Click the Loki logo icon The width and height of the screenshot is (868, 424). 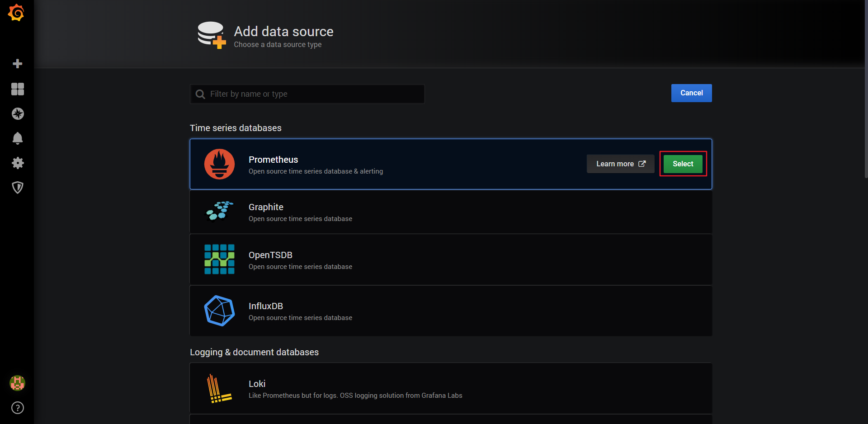coord(219,389)
